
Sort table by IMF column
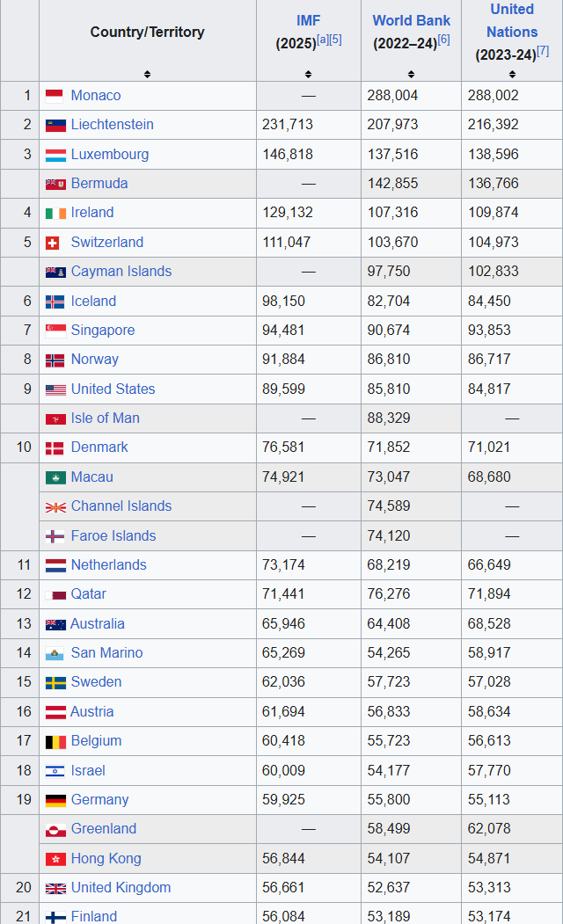308,74
